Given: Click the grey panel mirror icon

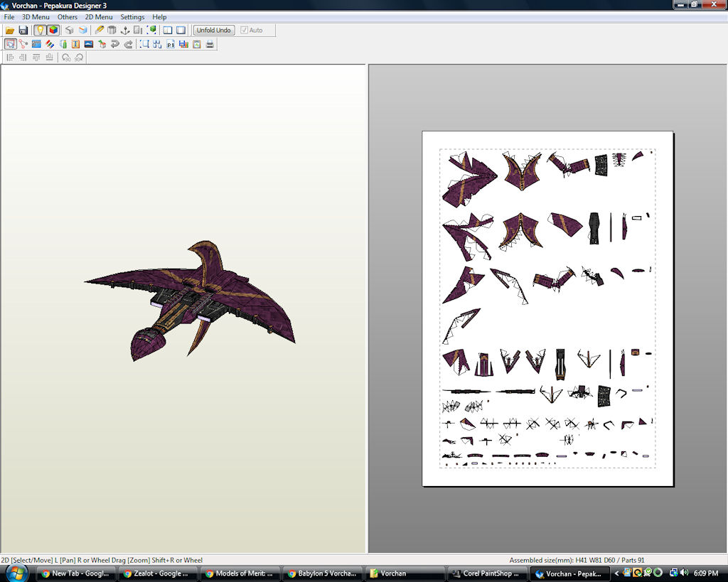Looking at the screenshot, I should (138, 30).
